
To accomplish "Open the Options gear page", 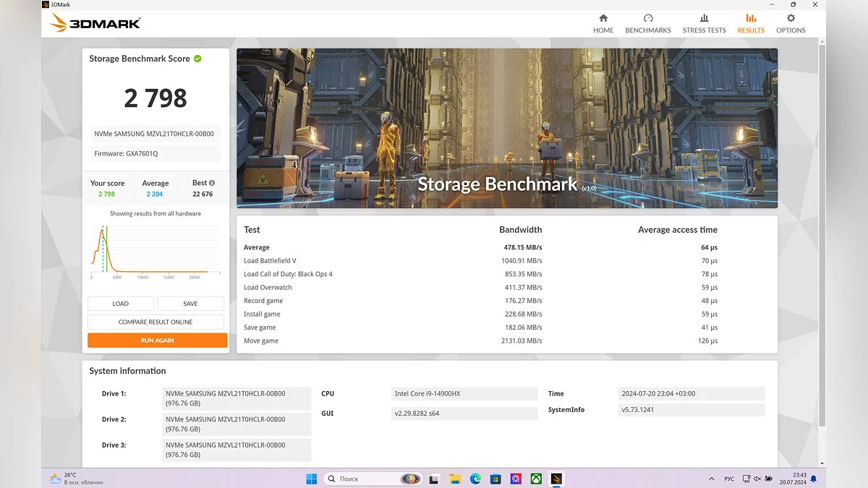I will coord(791,24).
